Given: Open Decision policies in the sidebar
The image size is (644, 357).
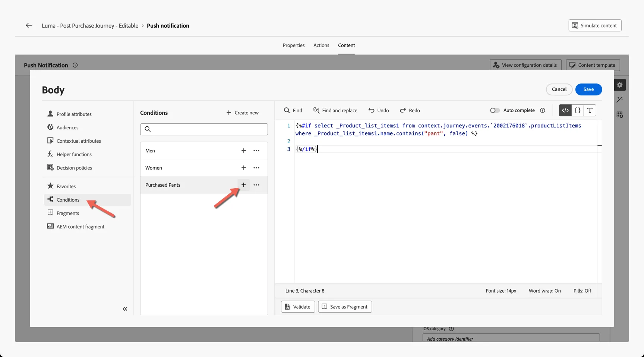Looking at the screenshot, I should pos(87,168).
